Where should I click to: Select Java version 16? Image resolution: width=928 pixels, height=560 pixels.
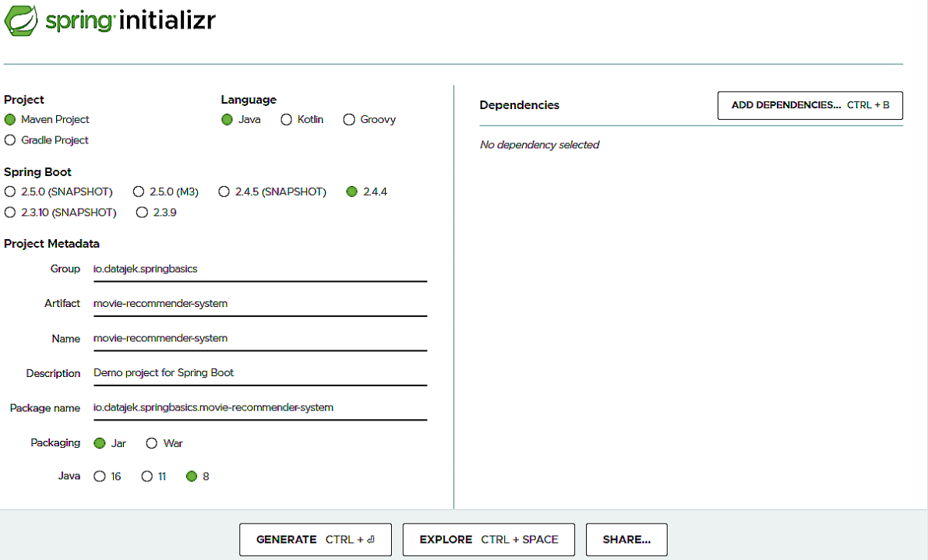(x=100, y=476)
